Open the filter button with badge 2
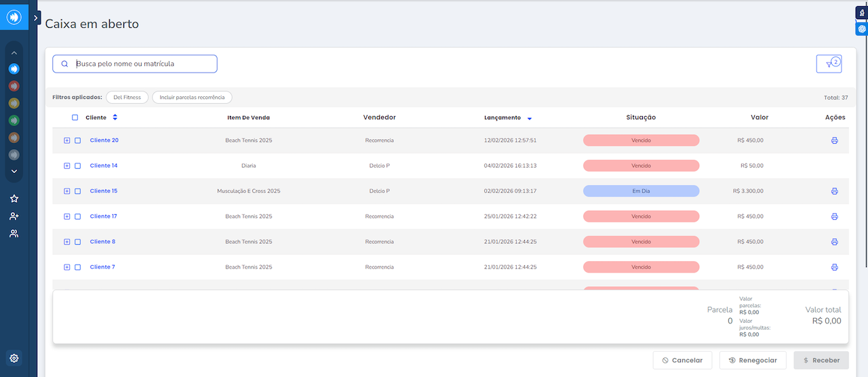Viewport: 868px width, 377px height. click(x=829, y=64)
